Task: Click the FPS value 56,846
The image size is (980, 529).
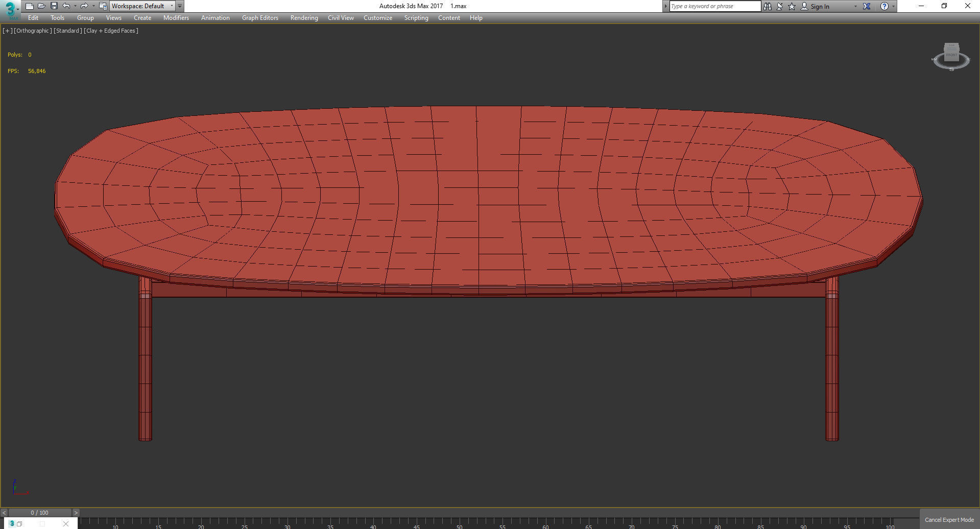Action: [37, 71]
